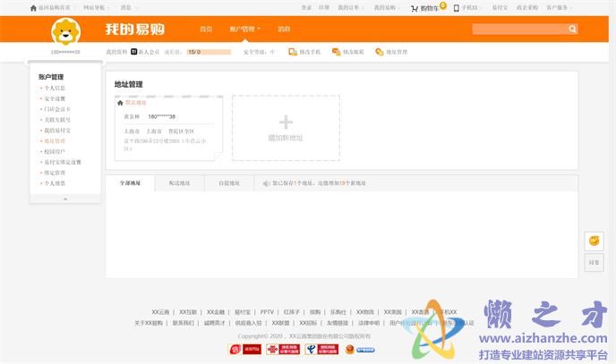Switch to the 自提地址 tab
Screen dimensions: 616x364
click(x=228, y=182)
